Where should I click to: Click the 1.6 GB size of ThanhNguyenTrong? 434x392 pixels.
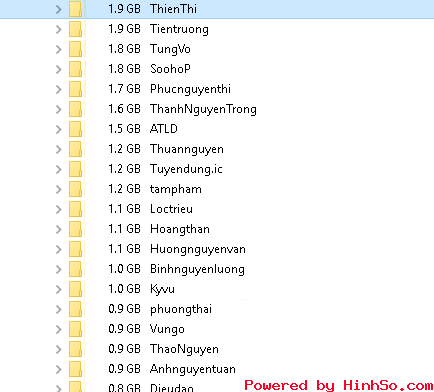[x=124, y=109]
